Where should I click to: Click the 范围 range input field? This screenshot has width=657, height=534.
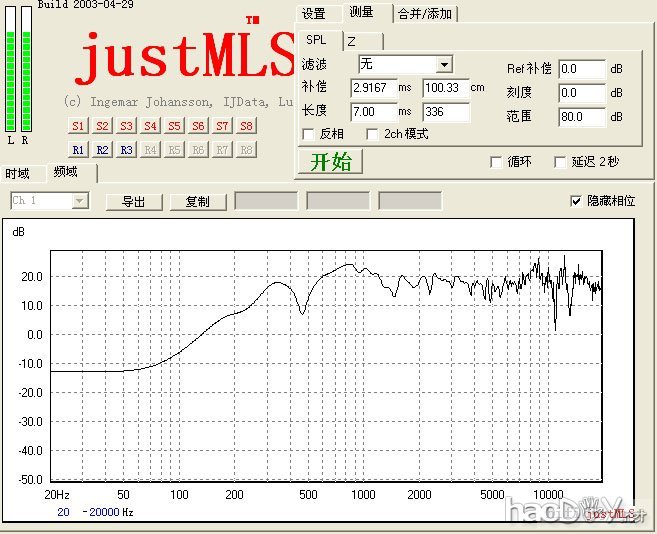582,117
